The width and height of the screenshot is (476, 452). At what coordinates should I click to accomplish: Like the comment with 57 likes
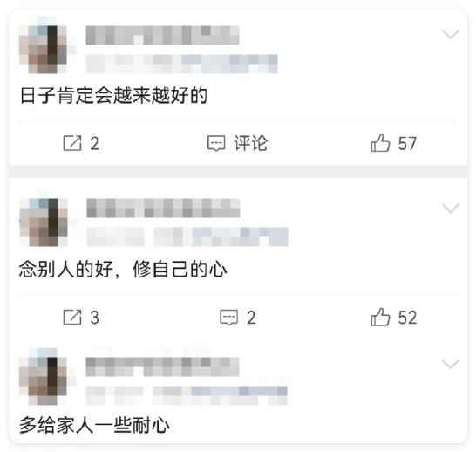[380, 143]
